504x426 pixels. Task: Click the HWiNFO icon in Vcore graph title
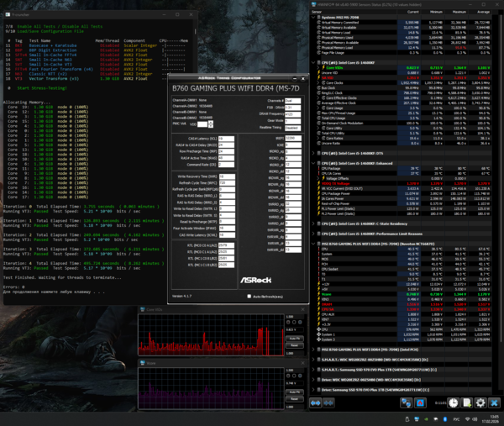point(143,363)
